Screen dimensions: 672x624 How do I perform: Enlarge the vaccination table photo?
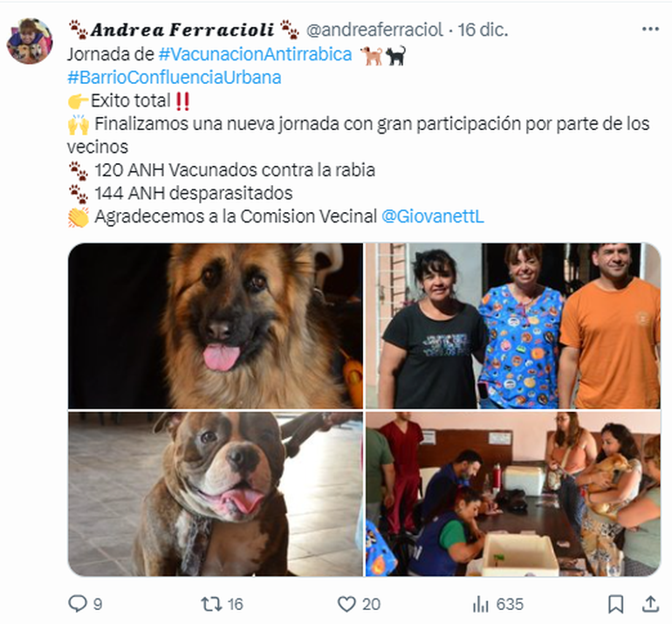pyautogui.click(x=513, y=494)
